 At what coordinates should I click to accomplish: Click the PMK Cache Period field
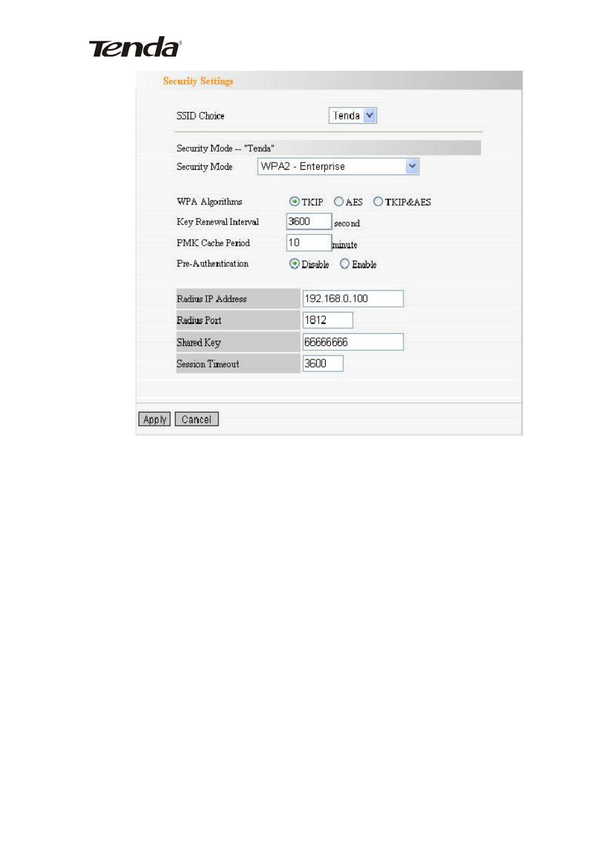click(308, 242)
